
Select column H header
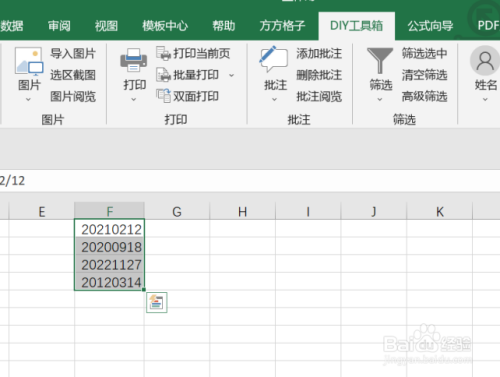click(x=243, y=211)
